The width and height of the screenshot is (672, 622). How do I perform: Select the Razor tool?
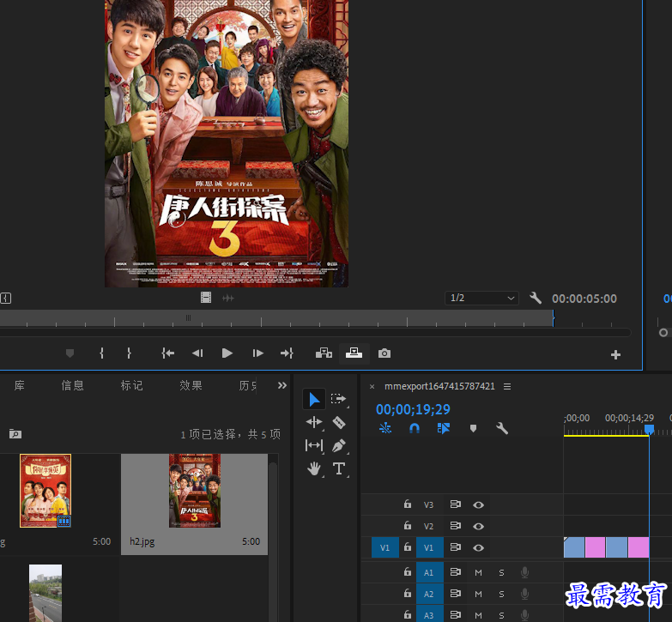pyautogui.click(x=338, y=423)
